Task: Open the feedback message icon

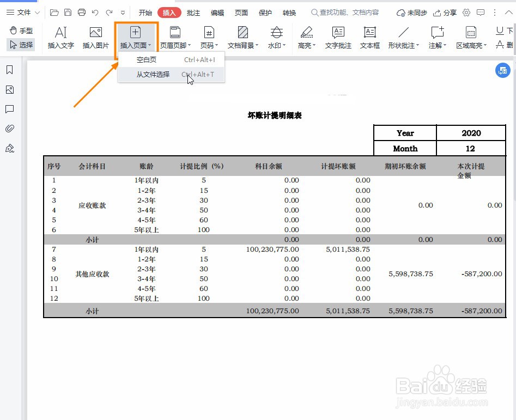Action: (x=481, y=13)
